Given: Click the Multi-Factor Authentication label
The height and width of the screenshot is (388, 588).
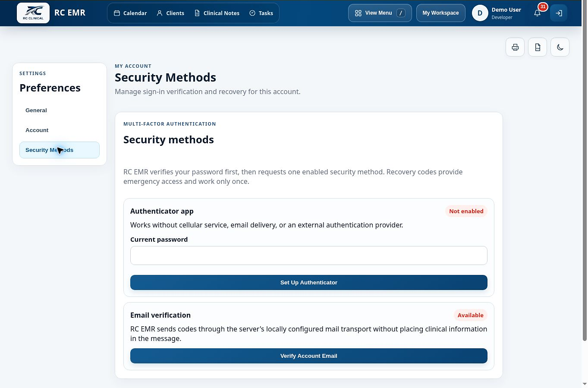Looking at the screenshot, I should (170, 124).
